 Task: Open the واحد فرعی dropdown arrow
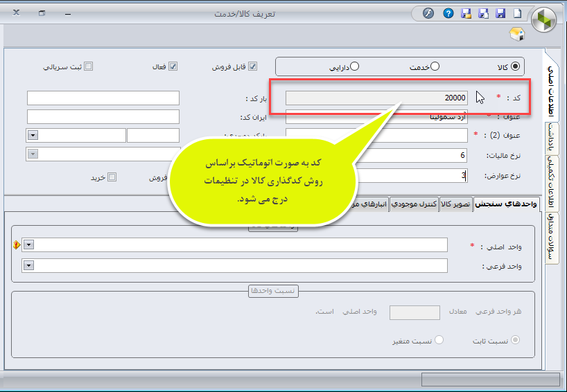pos(29,265)
